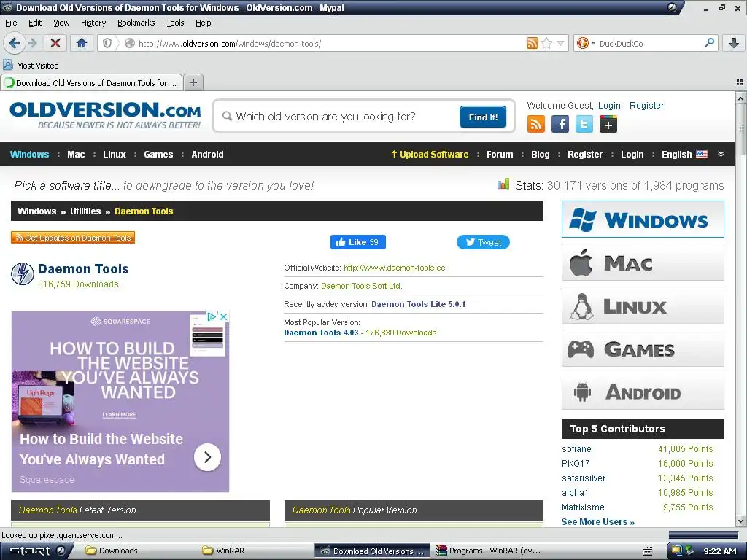Select the Download Old Versions browser tab
747x560 pixels.
click(91, 82)
